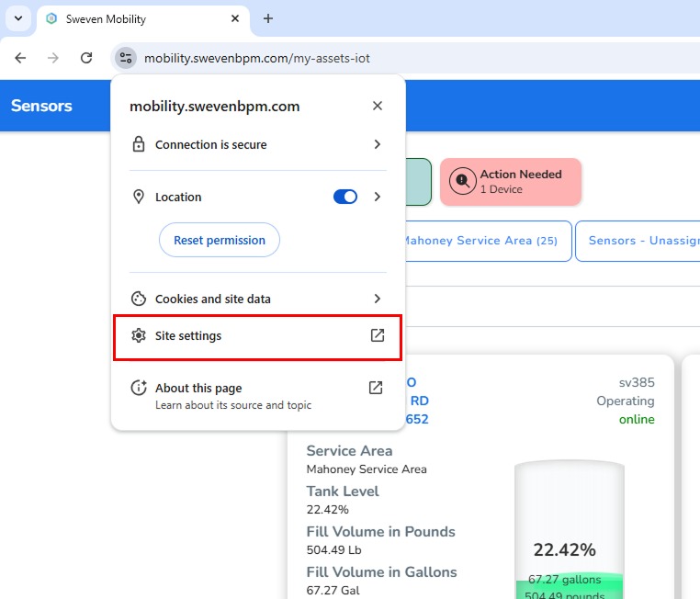The width and height of the screenshot is (700, 599).
Task: Close the Sweven Mobility tab
Action: click(235, 18)
